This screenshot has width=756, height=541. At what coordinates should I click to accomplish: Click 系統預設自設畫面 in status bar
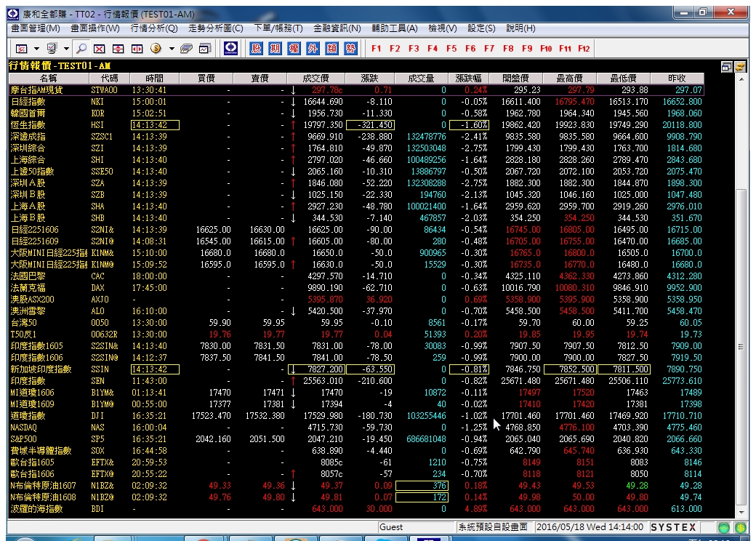tap(493, 527)
